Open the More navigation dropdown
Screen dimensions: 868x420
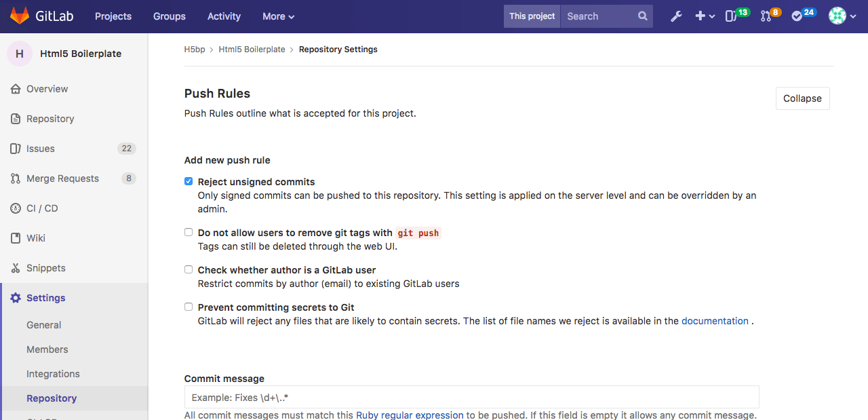(277, 16)
